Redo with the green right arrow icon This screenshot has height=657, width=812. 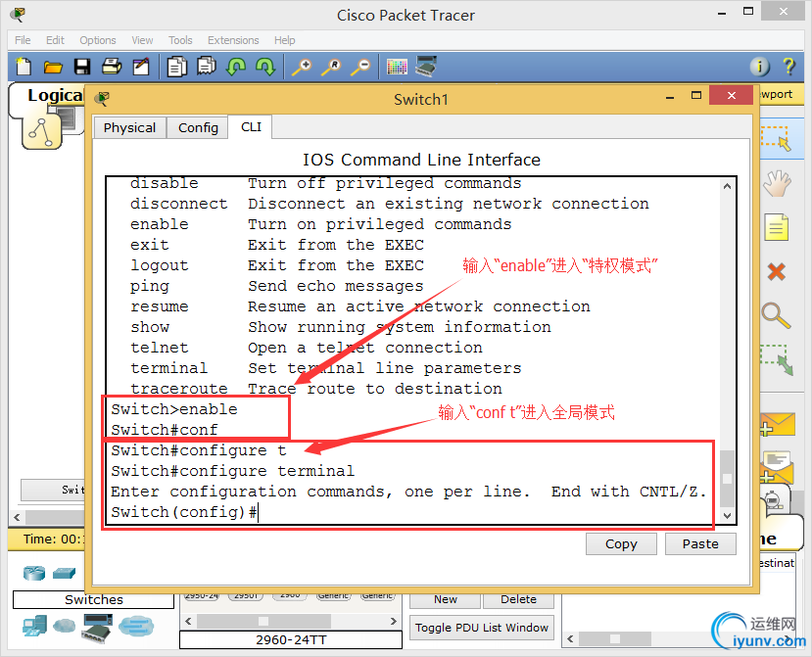pyautogui.click(x=265, y=67)
